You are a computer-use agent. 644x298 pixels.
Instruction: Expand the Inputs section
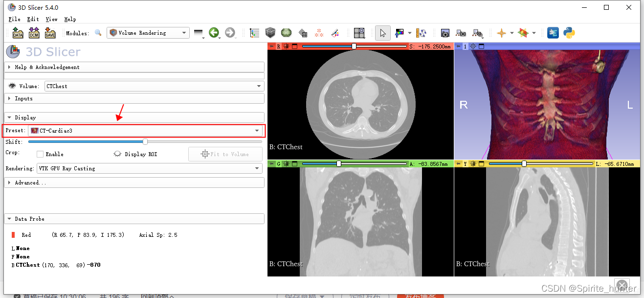(134, 98)
